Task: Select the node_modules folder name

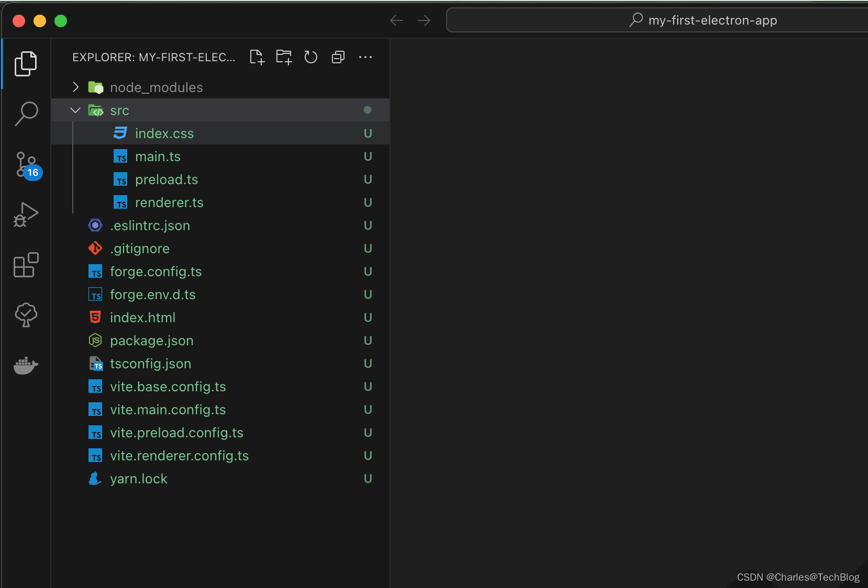Action: (157, 87)
